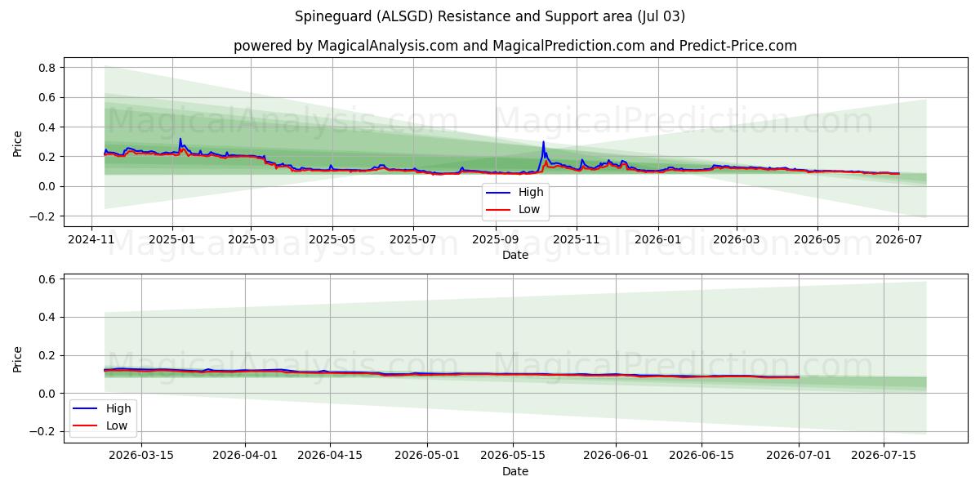Click the '2025-05' tick on top chart
Image resolution: width=980 pixels, height=490 pixels.
coord(332,240)
